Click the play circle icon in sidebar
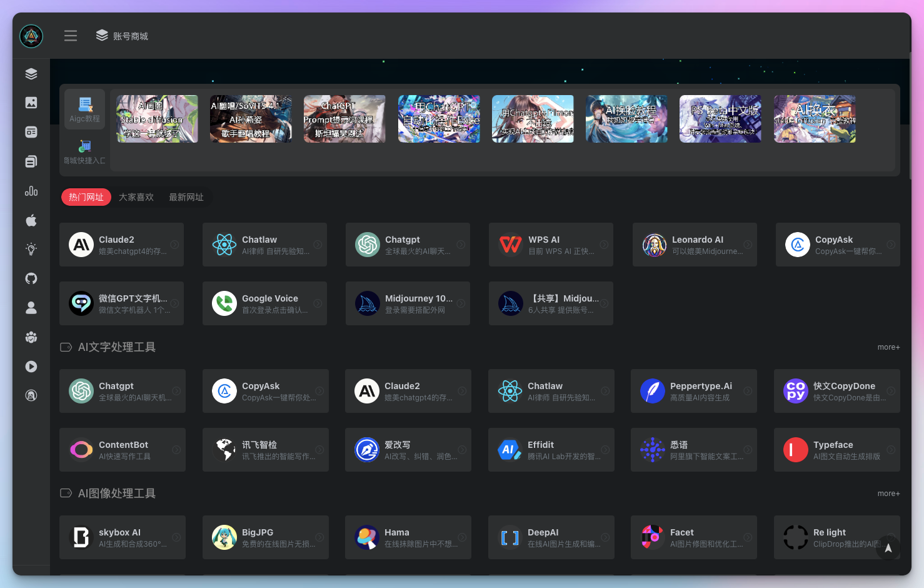Image resolution: width=924 pixels, height=588 pixels. (x=31, y=367)
